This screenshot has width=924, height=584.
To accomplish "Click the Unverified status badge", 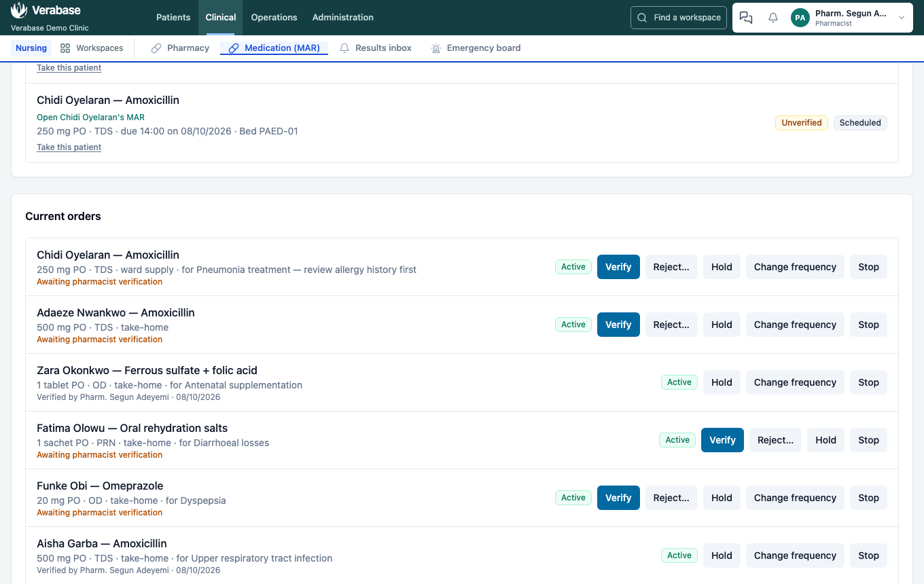I will pos(802,123).
